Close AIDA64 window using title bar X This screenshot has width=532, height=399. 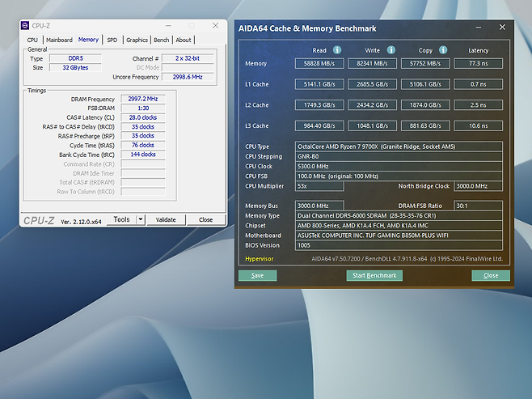tap(502, 28)
